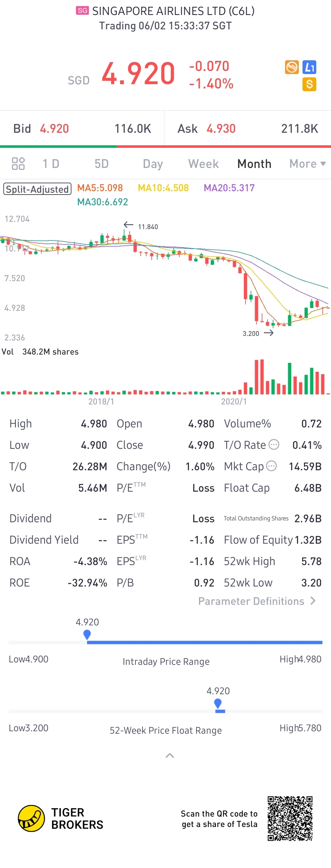Screen dimensions: 331x868
Task: Tap the yellow dollar sign badge icon
Action: 309,84
